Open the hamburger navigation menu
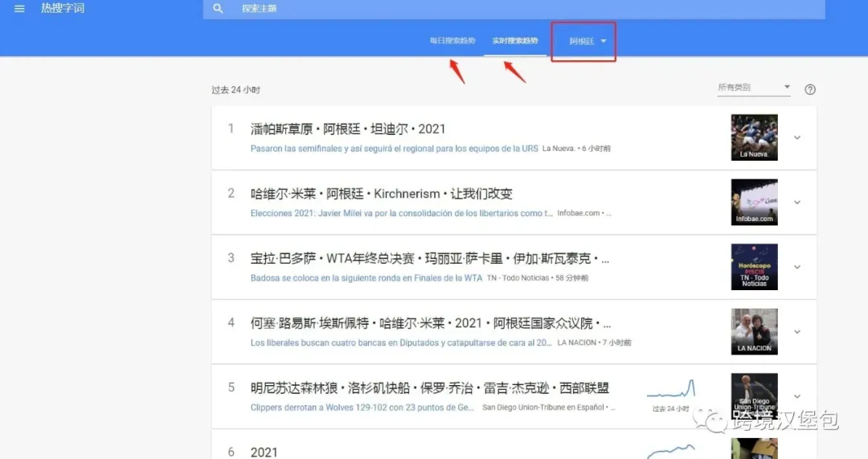 point(19,8)
